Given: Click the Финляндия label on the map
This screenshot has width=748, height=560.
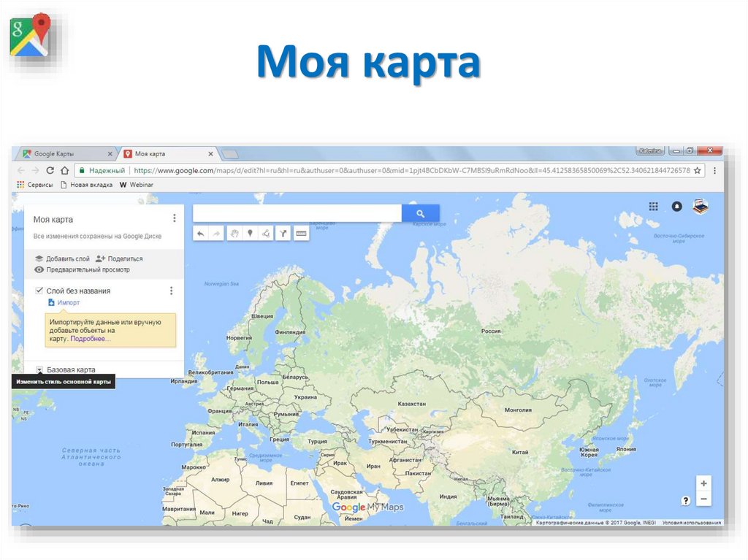Looking at the screenshot, I should point(290,332).
